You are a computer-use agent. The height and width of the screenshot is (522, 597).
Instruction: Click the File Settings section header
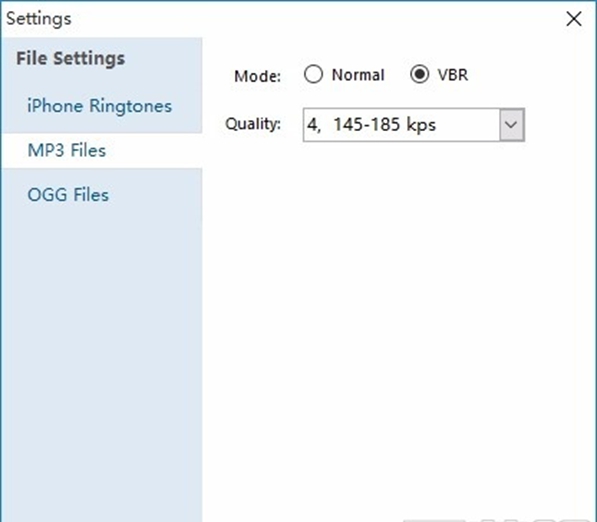[x=70, y=59]
